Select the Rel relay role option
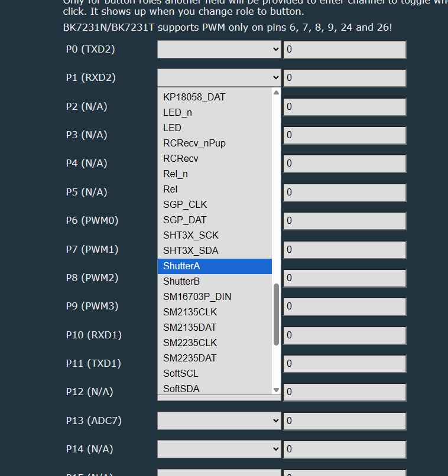The width and height of the screenshot is (448, 476). (x=214, y=189)
